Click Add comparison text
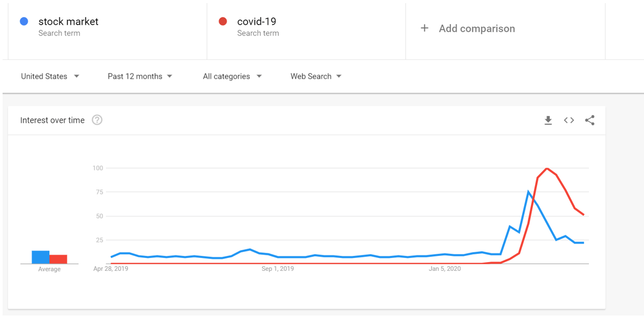This screenshot has width=644, height=316. (x=477, y=29)
